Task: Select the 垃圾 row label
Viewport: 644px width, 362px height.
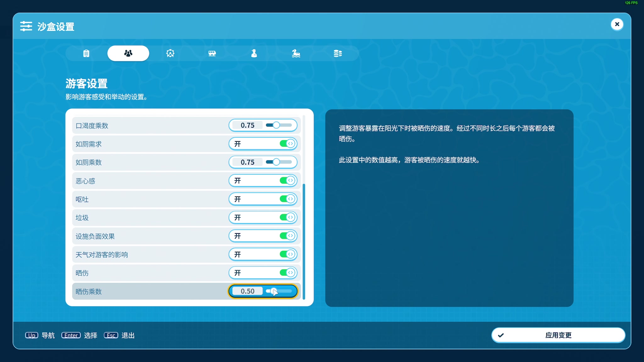Action: click(x=82, y=218)
